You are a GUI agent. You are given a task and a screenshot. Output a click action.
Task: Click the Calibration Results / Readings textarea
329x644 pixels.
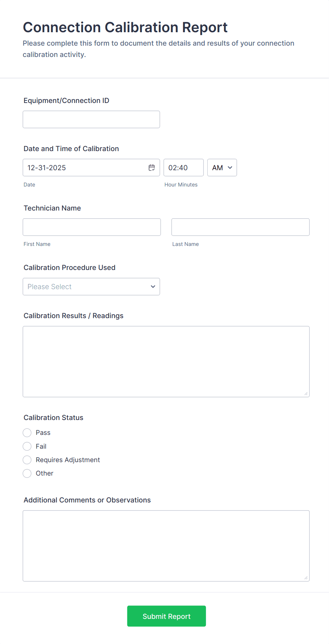(166, 361)
